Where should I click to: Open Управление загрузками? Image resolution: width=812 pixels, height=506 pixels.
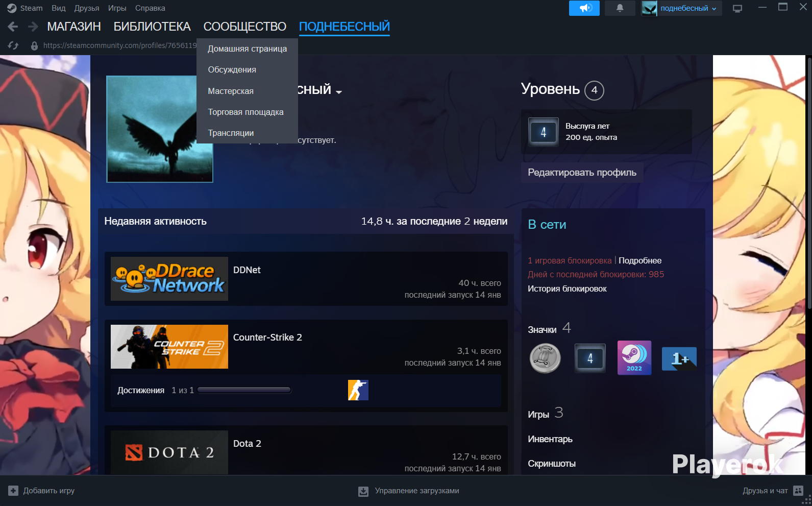[x=417, y=491]
